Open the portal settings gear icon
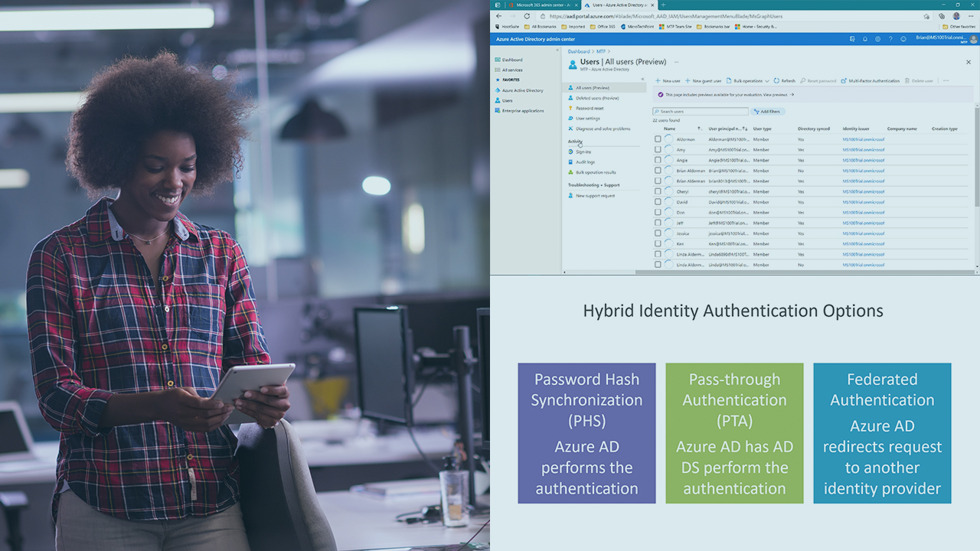This screenshot has width=980, height=551. click(877, 38)
